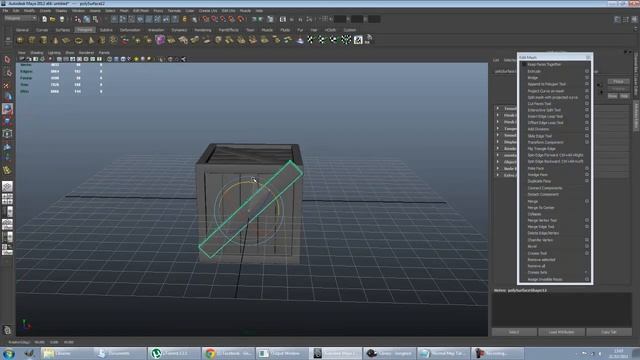The width and height of the screenshot is (640, 360).
Task: Open the Panels viewport menu
Action: (x=104, y=53)
